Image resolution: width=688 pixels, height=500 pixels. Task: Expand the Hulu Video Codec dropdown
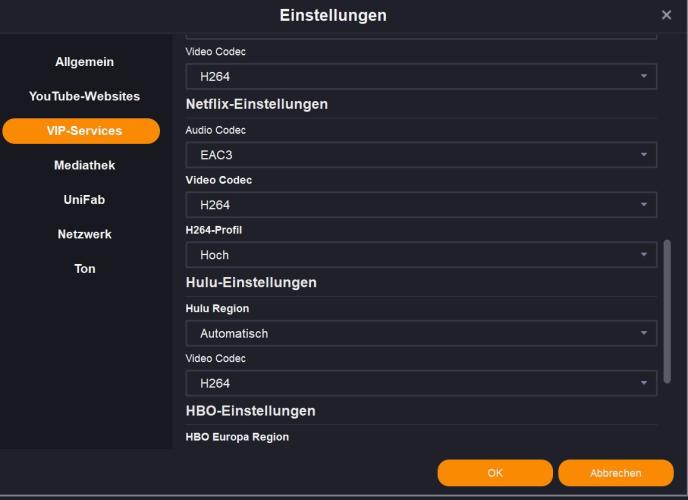click(x=420, y=383)
